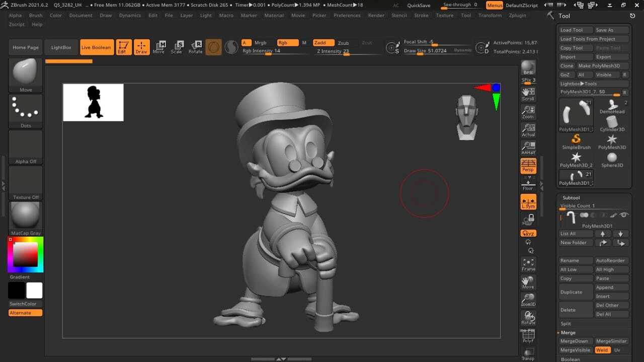Image resolution: width=644 pixels, height=362 pixels.
Task: Select the Move gizmo icon in top shelf
Action: click(159, 47)
